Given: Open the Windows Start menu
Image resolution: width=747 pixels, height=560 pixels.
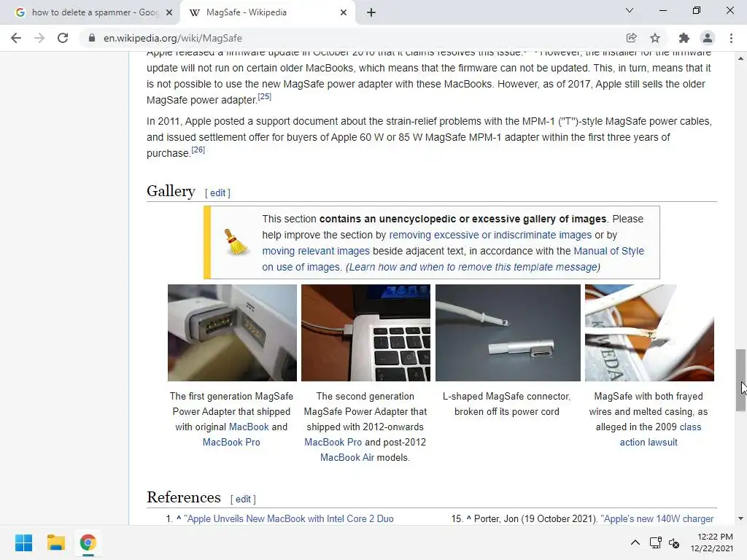Looking at the screenshot, I should [x=23, y=542].
